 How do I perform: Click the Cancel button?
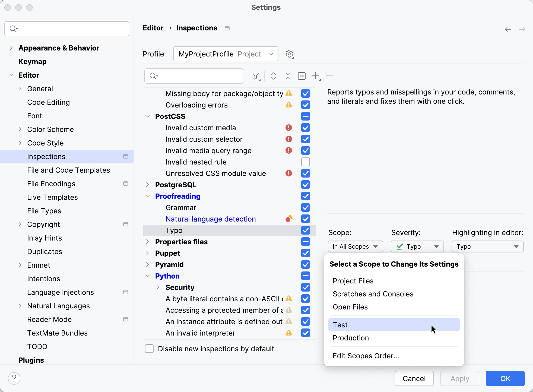tap(414, 378)
